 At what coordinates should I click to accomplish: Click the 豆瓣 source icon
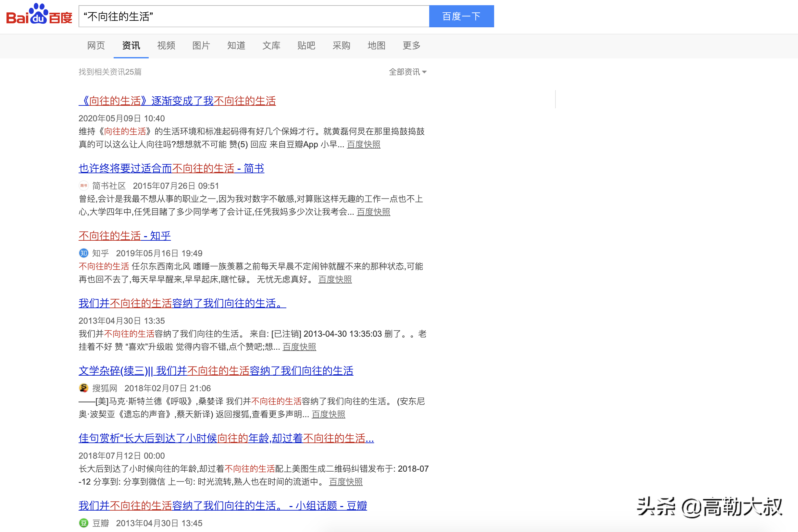pyautogui.click(x=83, y=523)
